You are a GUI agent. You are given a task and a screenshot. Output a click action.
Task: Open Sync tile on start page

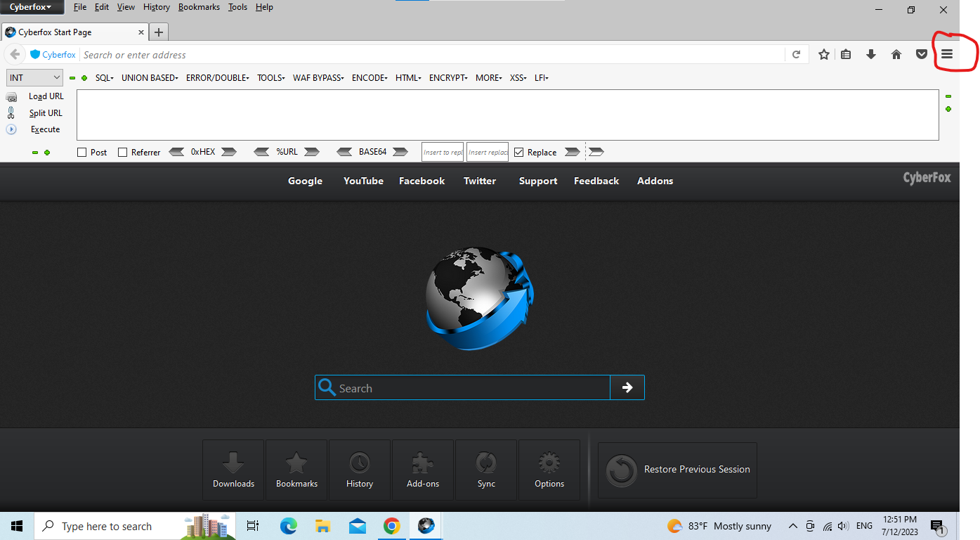tap(486, 470)
